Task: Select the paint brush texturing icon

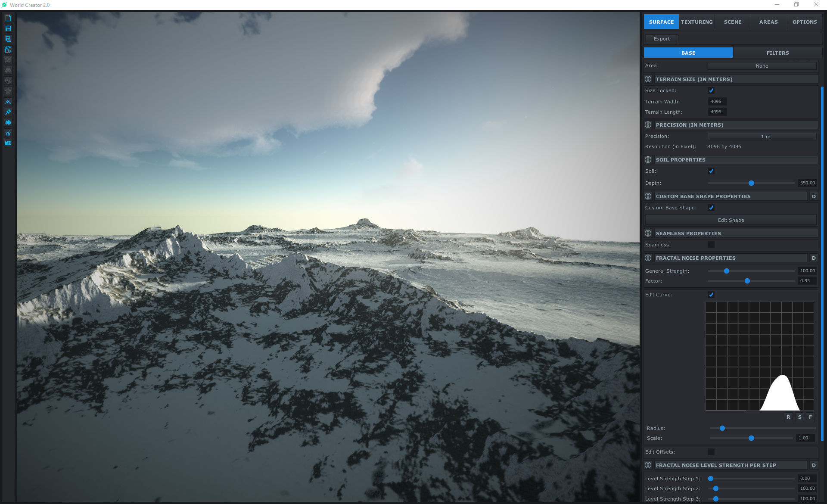Action: (8, 112)
